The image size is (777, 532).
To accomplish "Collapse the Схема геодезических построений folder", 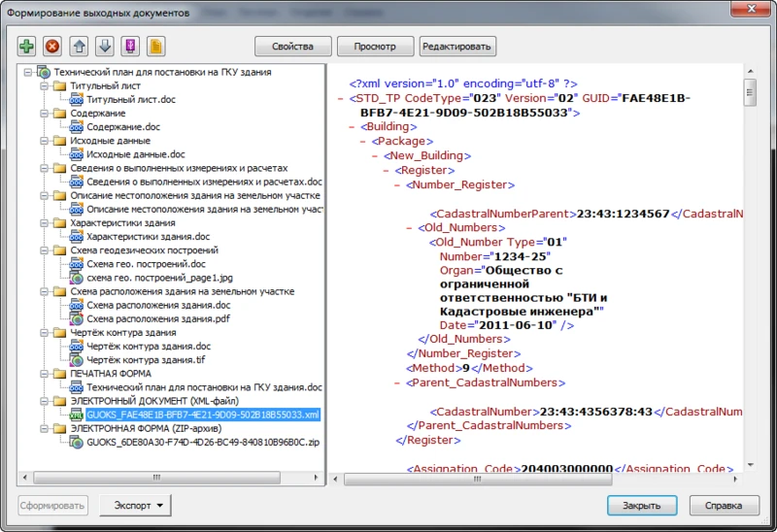I will click(43, 250).
